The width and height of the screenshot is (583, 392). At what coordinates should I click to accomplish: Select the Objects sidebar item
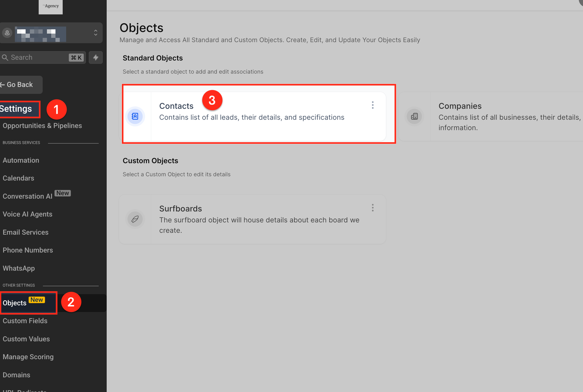pyautogui.click(x=15, y=303)
